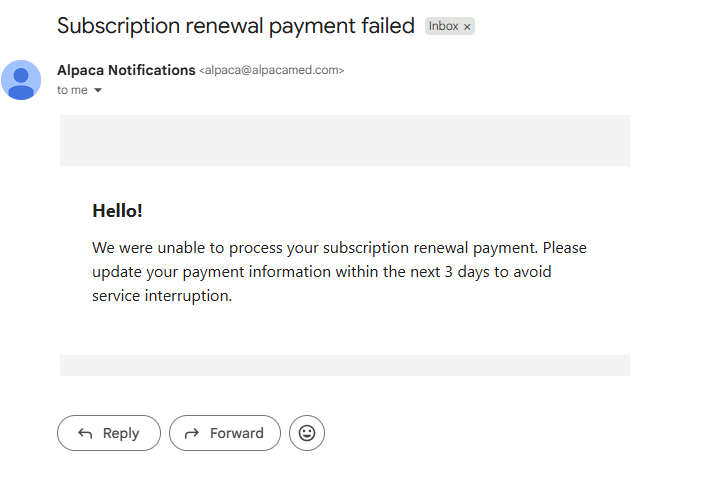Remove the Inbox label with its x
Screen dimensions: 726x498
point(467,27)
